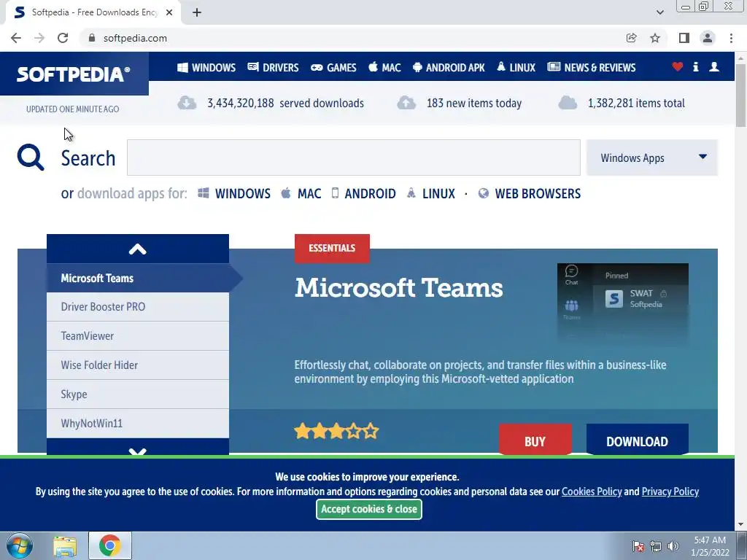Open File Explorer from taskbar

coord(65,545)
